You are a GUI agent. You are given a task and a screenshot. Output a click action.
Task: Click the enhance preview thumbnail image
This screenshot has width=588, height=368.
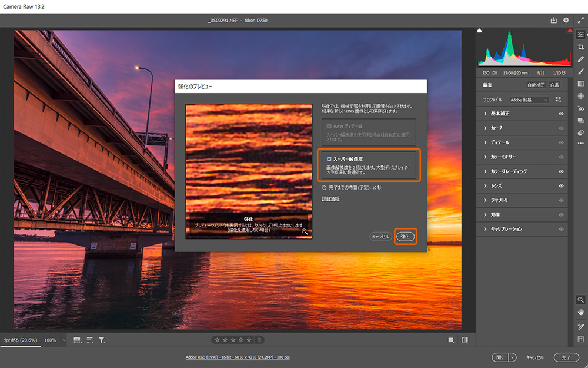coord(249,171)
